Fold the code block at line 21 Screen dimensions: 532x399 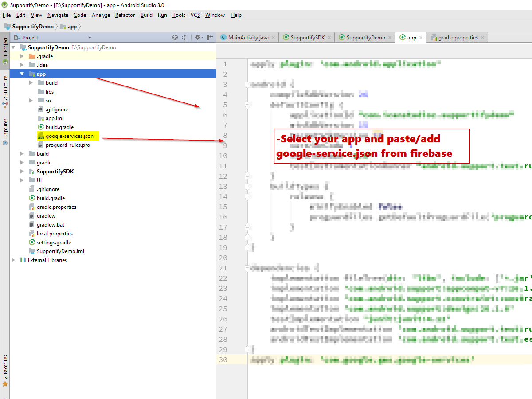tap(247, 268)
